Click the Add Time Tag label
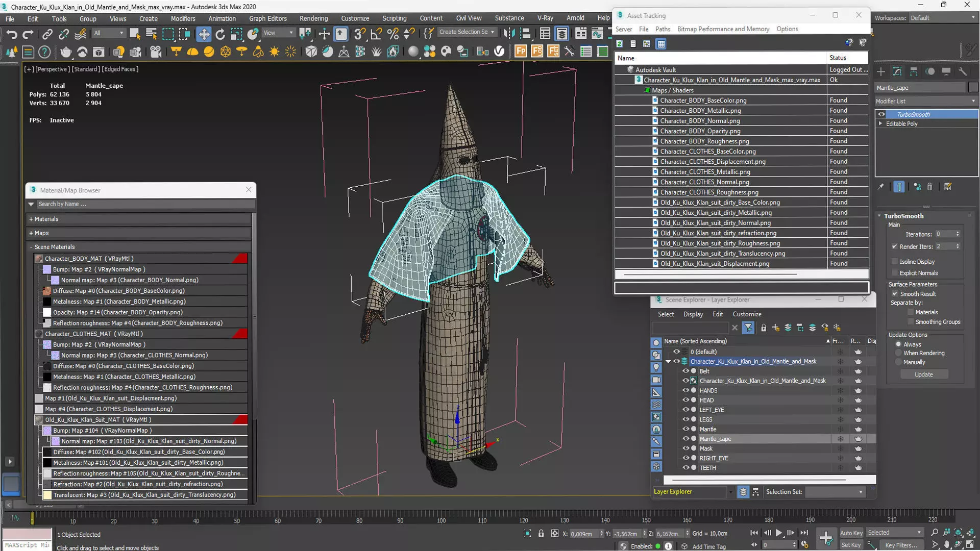980x551 pixels. (709, 546)
